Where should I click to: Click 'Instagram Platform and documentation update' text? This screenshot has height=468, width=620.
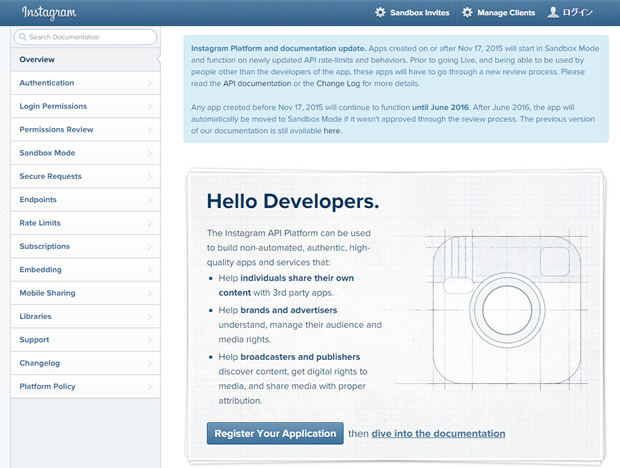278,48
